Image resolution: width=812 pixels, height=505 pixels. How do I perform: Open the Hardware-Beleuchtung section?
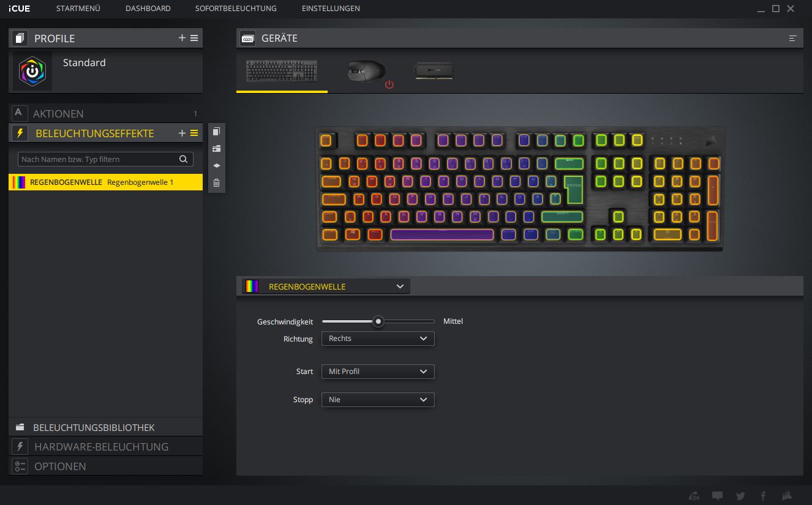click(x=101, y=447)
